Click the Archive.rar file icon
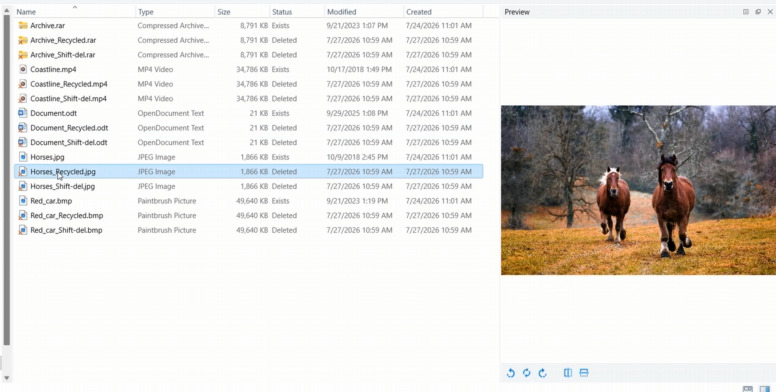This screenshot has width=776, height=392. (x=23, y=25)
